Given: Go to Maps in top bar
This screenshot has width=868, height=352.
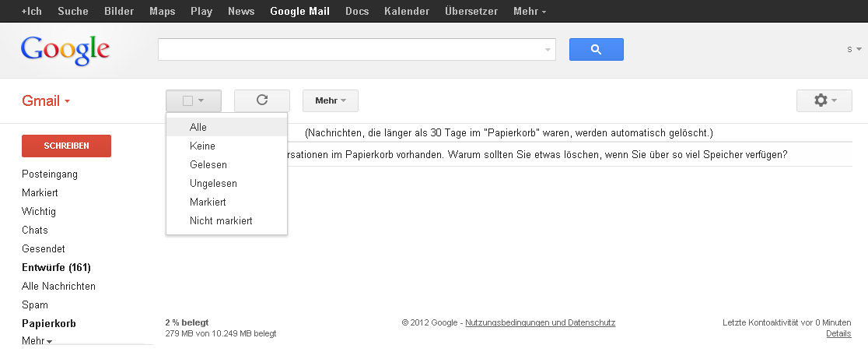Looking at the screenshot, I should pyautogui.click(x=163, y=11).
